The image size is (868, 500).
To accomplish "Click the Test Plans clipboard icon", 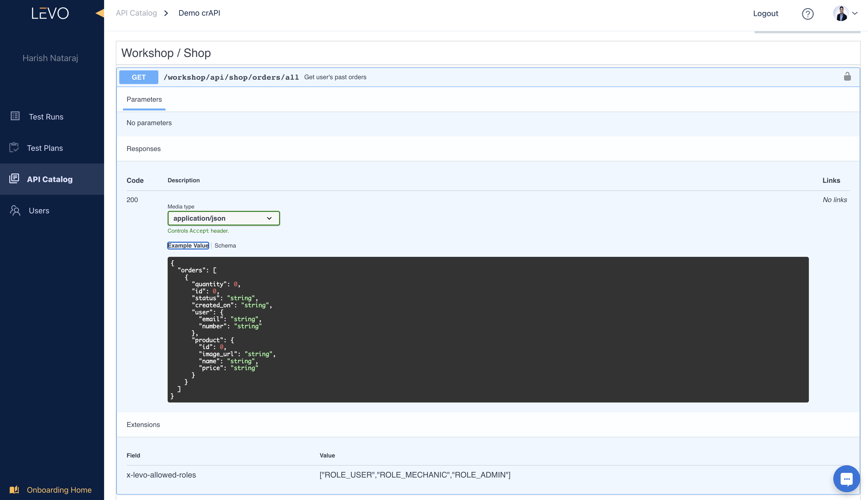I will point(14,148).
